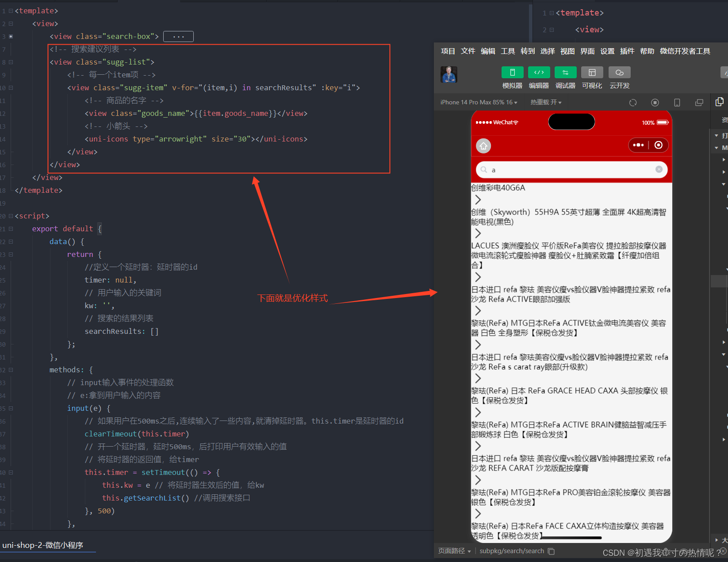
Task: Click the simulator refresh icon
Action: coord(633,103)
